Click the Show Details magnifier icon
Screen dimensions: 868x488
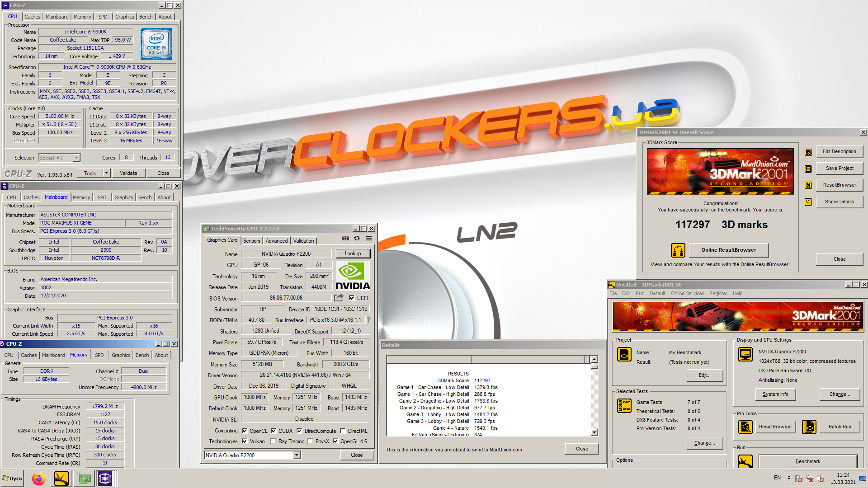(x=808, y=202)
